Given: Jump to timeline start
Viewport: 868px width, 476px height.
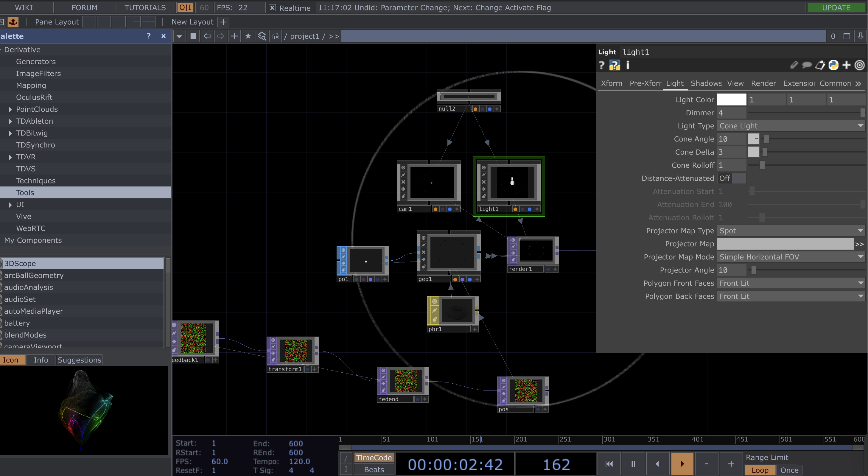Looking at the screenshot, I should point(609,464).
